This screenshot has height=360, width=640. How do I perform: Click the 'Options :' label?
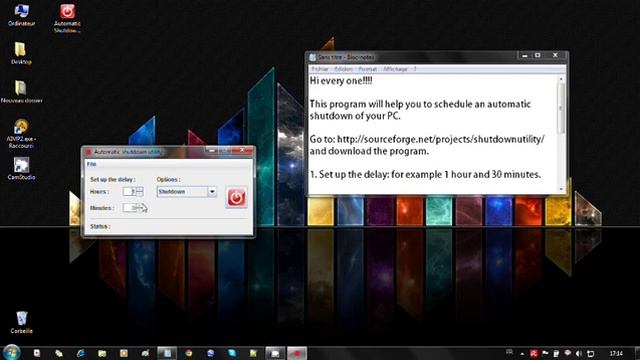pyautogui.click(x=169, y=179)
